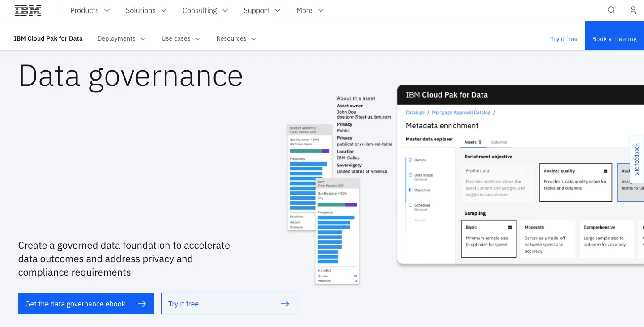644x327 pixels.
Task: Select the Details step
Action: click(x=420, y=160)
